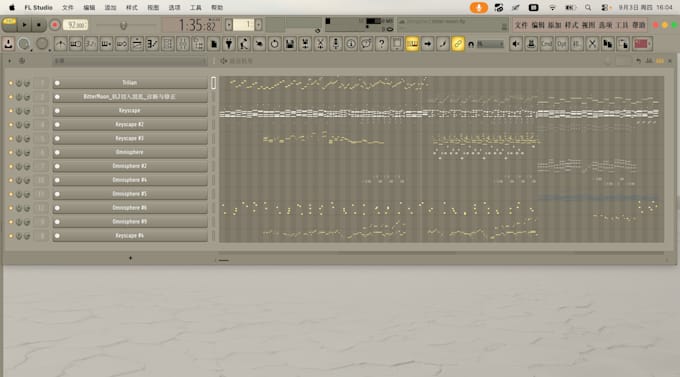Image resolution: width=680 pixels, height=377 pixels.
Task: Open the plugin picker plug icon
Action: [x=229, y=44]
